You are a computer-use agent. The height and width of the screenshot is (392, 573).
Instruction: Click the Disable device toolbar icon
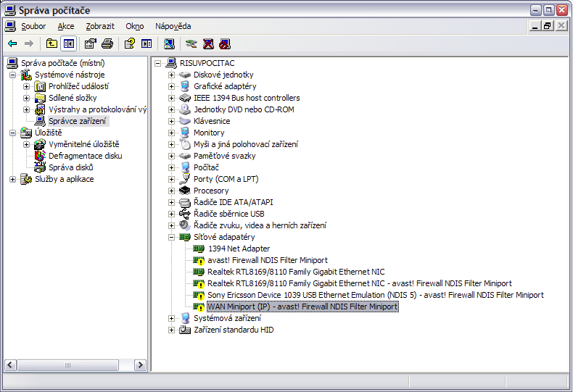tap(225, 43)
